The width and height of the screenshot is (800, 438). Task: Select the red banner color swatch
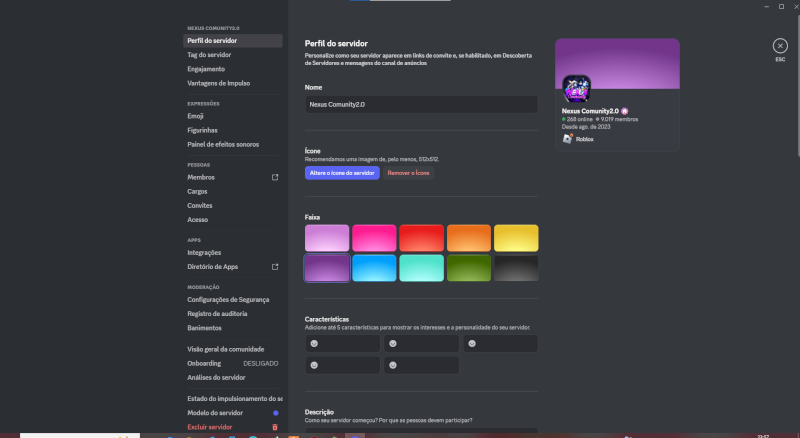click(x=421, y=238)
